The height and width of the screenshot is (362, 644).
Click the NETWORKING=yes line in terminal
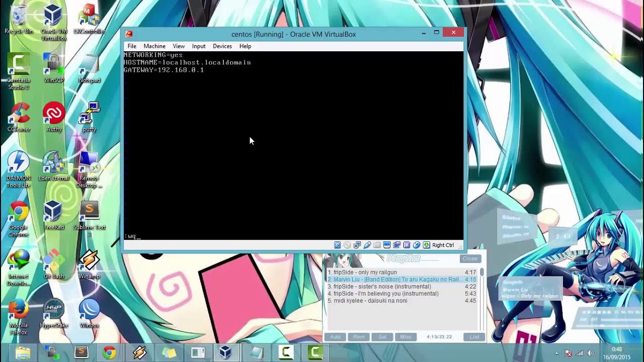[153, 55]
